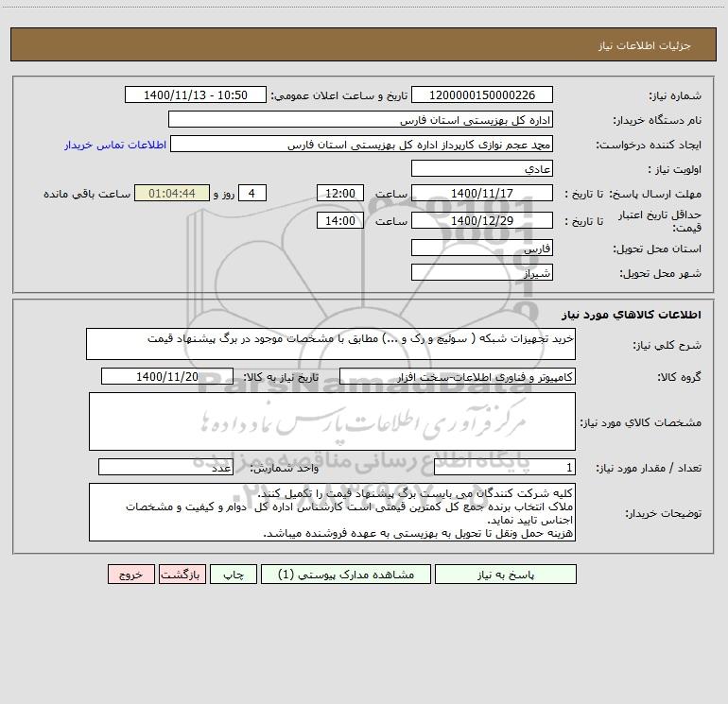Viewport: 728px width, 704px height.
Task: Click the delivery province field فارس
Action: pyautogui.click(x=482, y=248)
